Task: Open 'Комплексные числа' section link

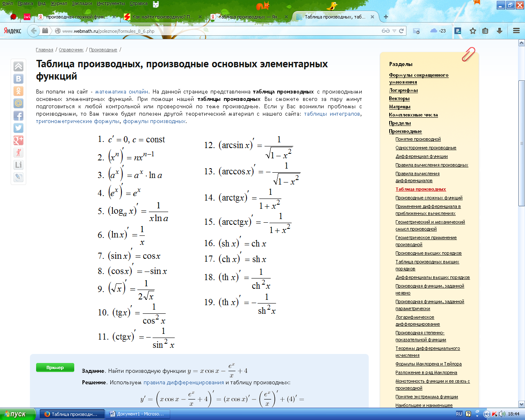Action: pos(413,115)
